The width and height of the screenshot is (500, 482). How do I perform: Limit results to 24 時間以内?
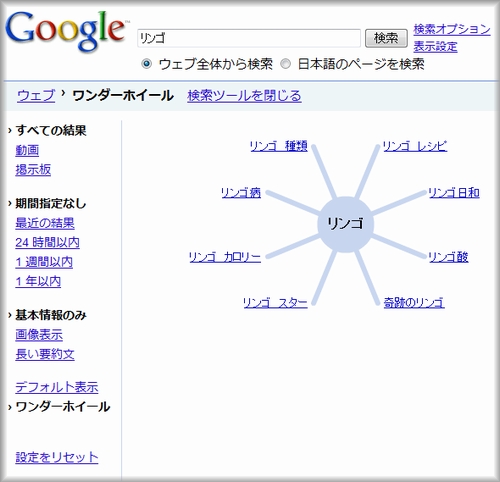pyautogui.click(x=47, y=242)
